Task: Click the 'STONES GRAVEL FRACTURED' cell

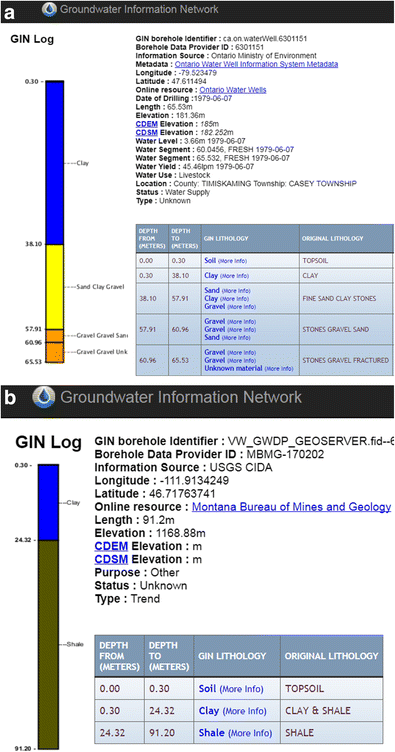Action: tap(345, 360)
